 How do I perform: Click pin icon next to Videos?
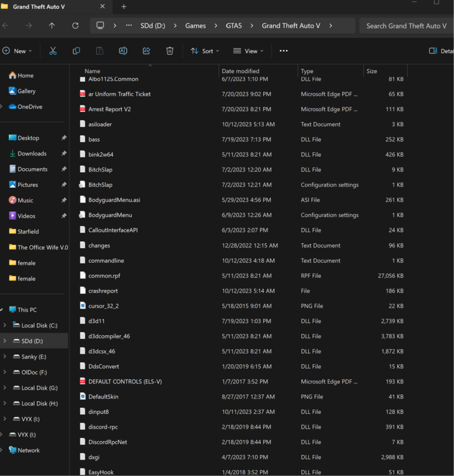tap(63, 216)
